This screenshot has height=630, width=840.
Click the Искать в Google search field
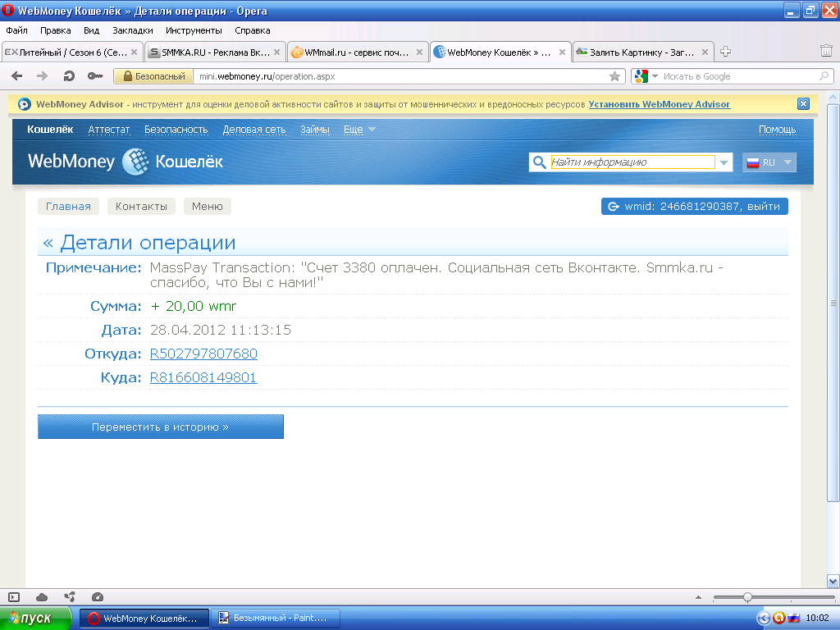tap(739, 76)
